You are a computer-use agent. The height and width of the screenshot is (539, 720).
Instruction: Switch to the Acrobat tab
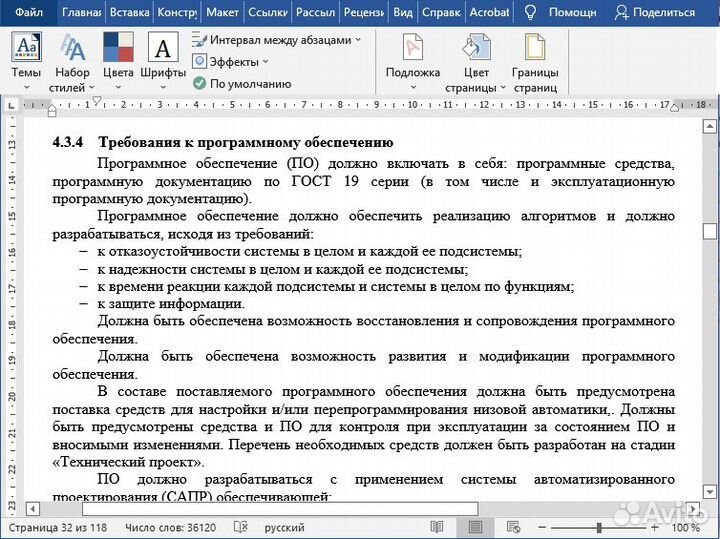coord(489,12)
